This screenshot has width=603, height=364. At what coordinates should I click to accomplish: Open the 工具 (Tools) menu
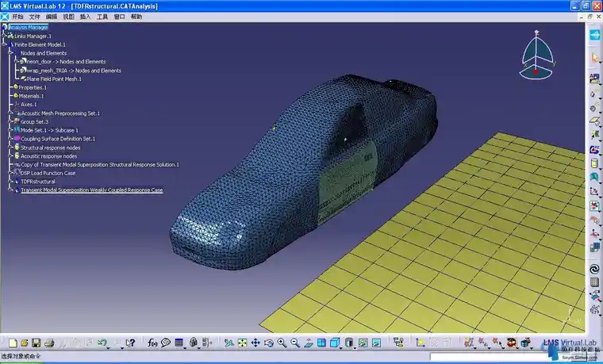pos(102,17)
